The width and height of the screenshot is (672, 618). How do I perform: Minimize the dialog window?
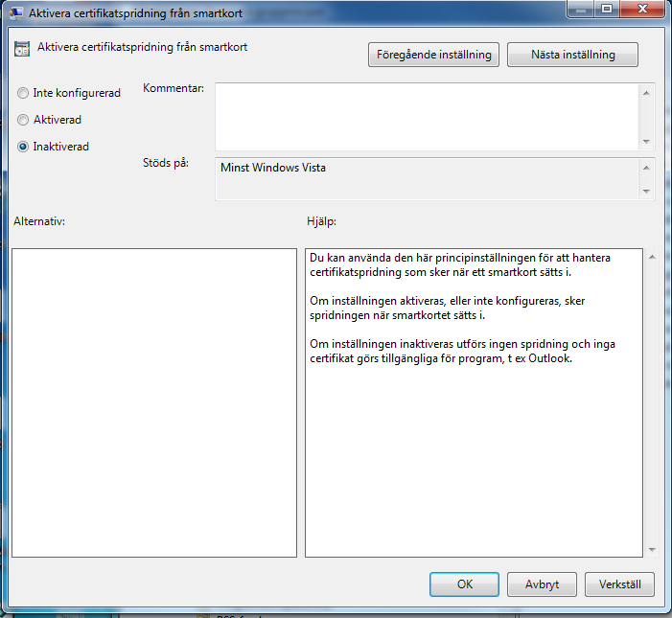[x=581, y=9]
